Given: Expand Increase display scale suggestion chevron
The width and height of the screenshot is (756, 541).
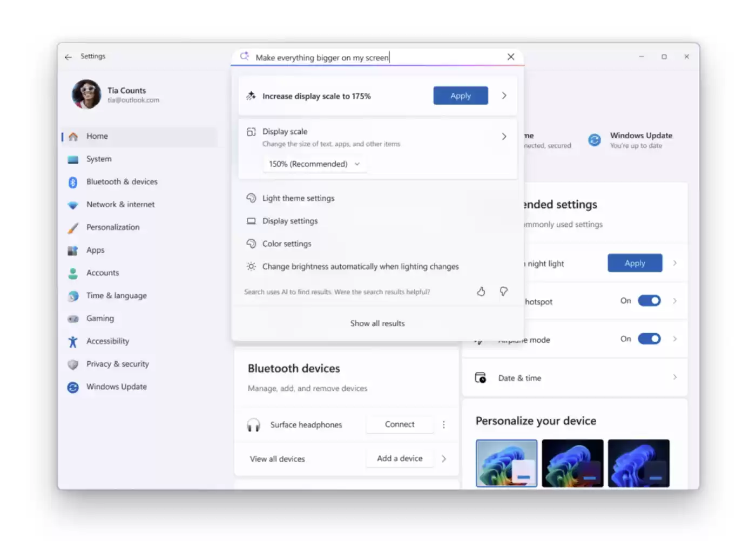Looking at the screenshot, I should click(x=504, y=96).
